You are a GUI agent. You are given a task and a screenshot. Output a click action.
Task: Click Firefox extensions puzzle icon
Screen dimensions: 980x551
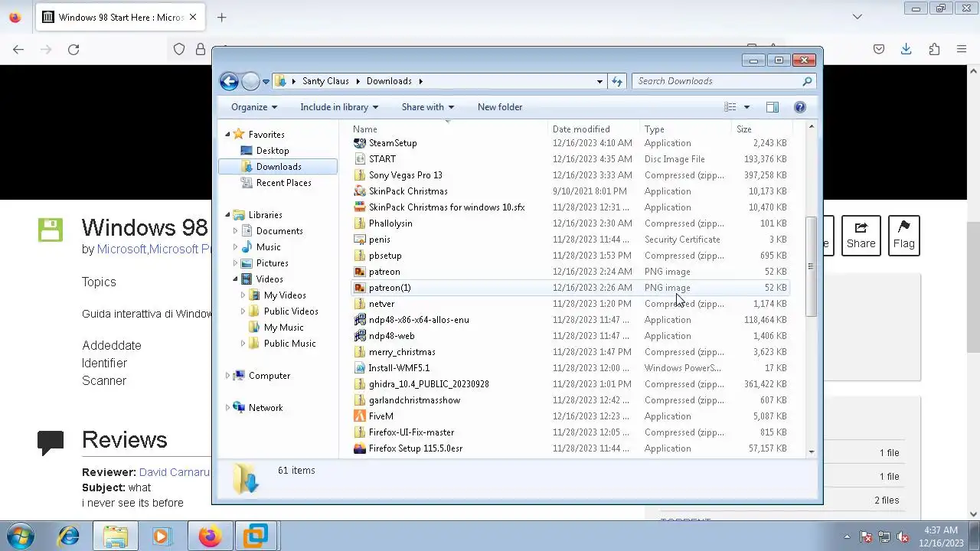[934, 49]
